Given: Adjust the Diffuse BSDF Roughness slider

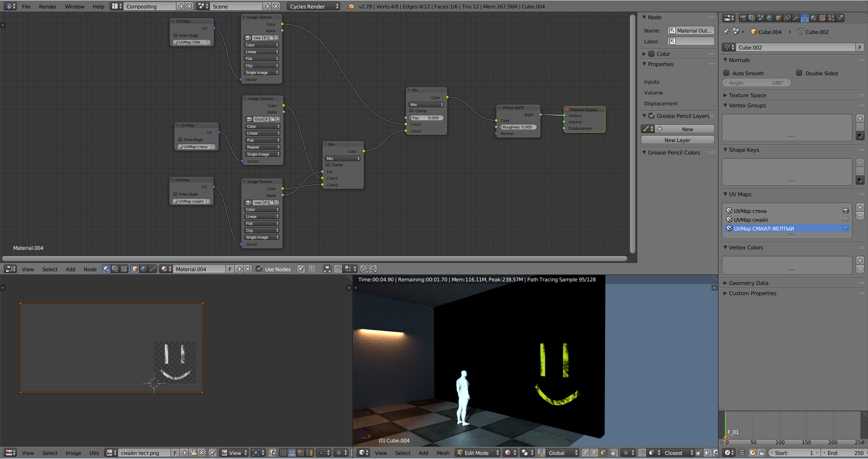Looking at the screenshot, I should [x=517, y=127].
